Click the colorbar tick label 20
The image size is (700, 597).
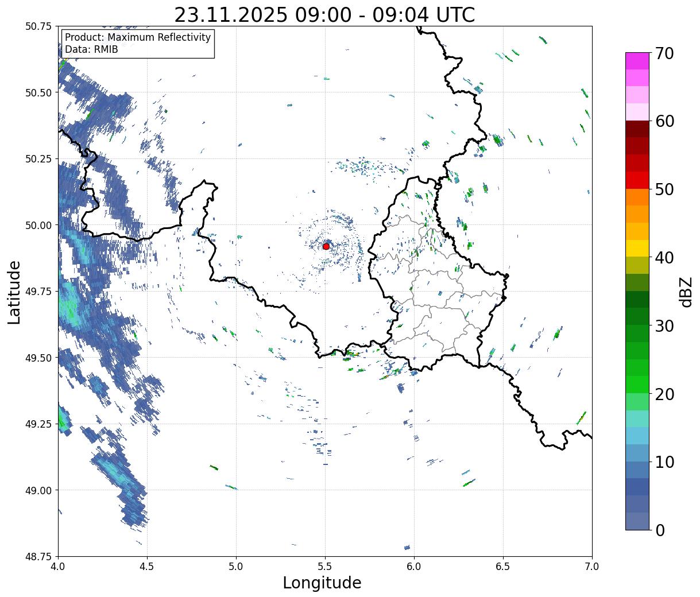click(x=664, y=394)
